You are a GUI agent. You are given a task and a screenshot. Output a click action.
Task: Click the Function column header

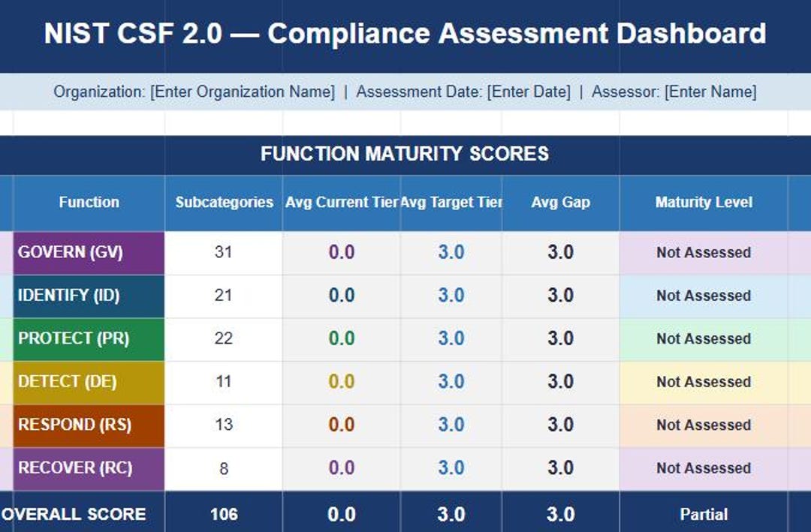tap(89, 203)
